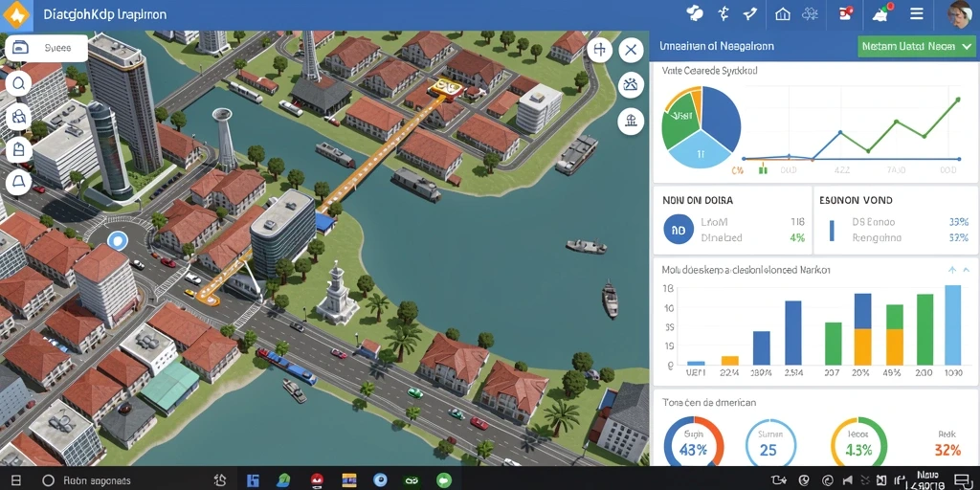Click the blue circle badge in left stats card
The image size is (980, 490).
coord(679,230)
